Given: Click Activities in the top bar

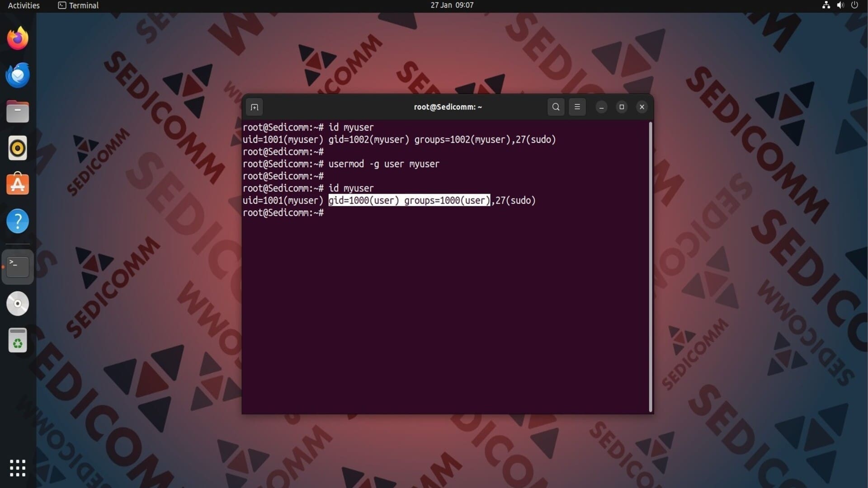Looking at the screenshot, I should 24,5.
